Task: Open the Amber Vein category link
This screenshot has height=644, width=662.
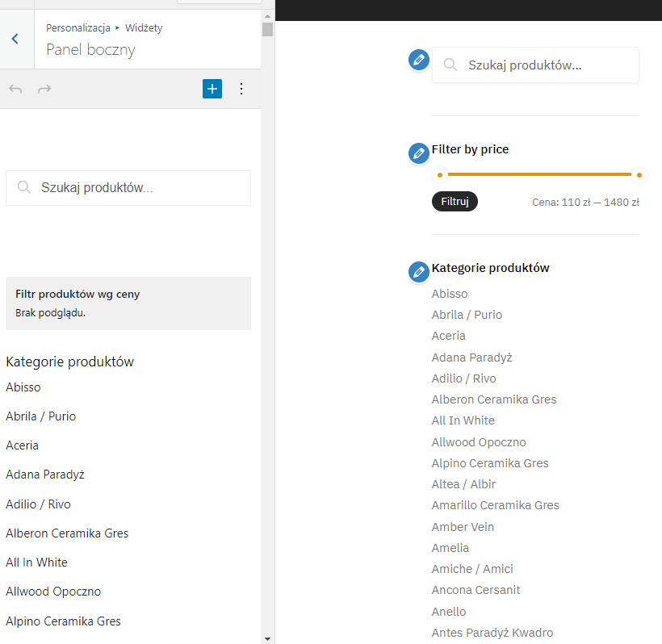Action: (x=463, y=527)
